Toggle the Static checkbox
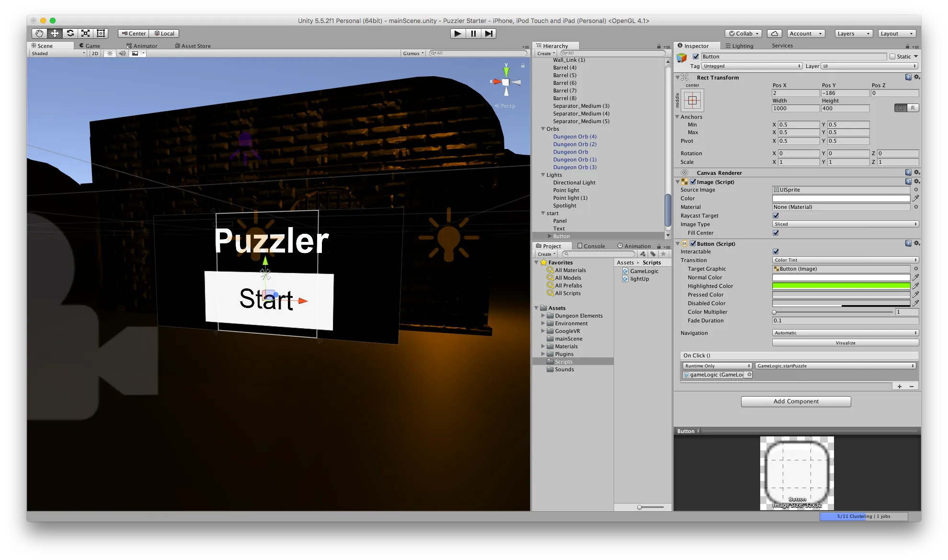948x560 pixels. 892,57
